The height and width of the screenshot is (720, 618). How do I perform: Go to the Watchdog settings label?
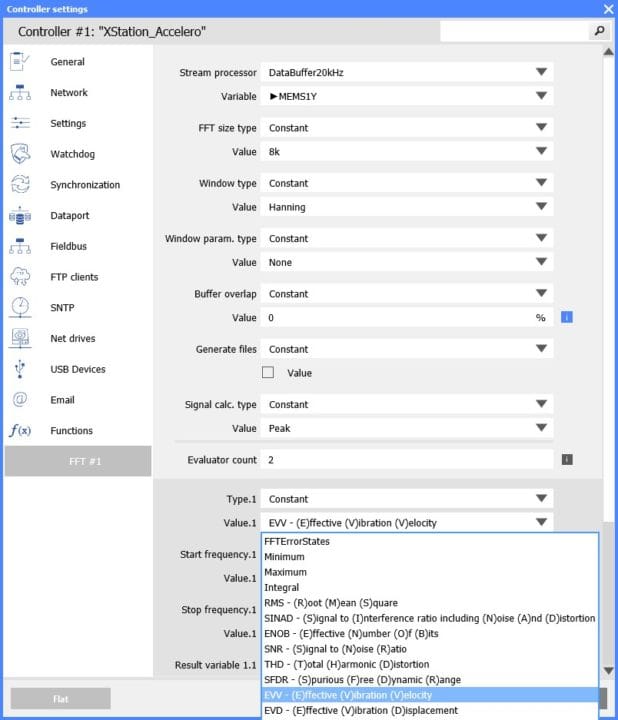[x=73, y=154]
